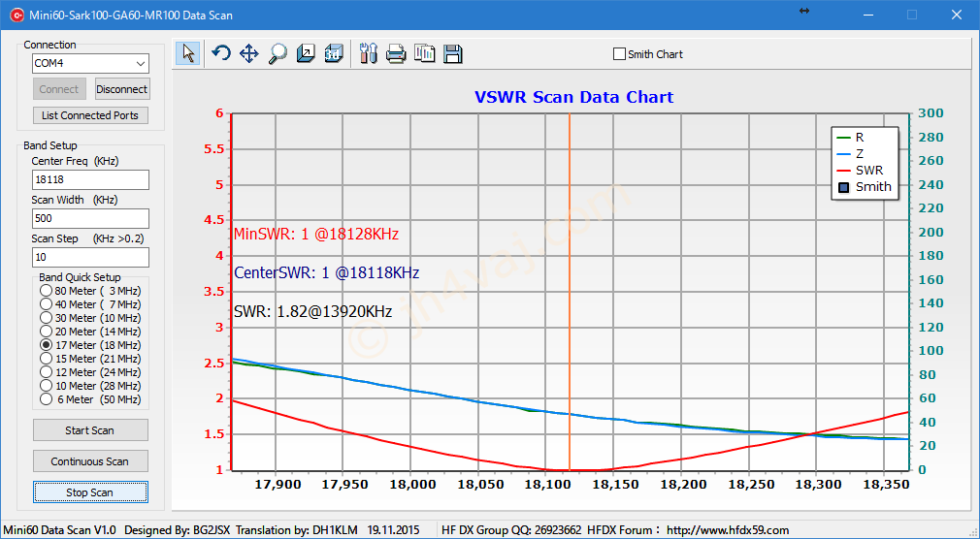Click the hfdx59.com forum URL in status bar
This screenshot has width=980, height=539.
pyautogui.click(x=728, y=530)
